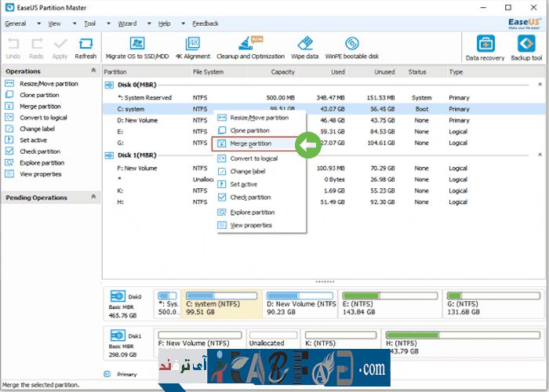Open the 4K Alignment tool
Viewport: 549px width, 392px height.
tap(192, 46)
